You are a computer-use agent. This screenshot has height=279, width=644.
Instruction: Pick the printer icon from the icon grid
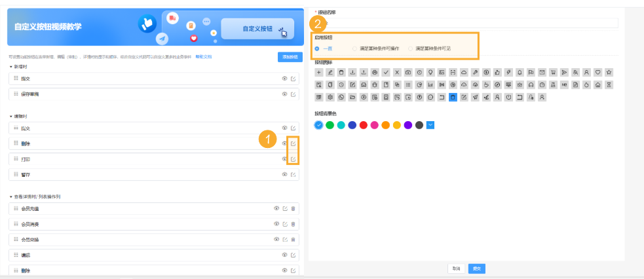point(375,72)
